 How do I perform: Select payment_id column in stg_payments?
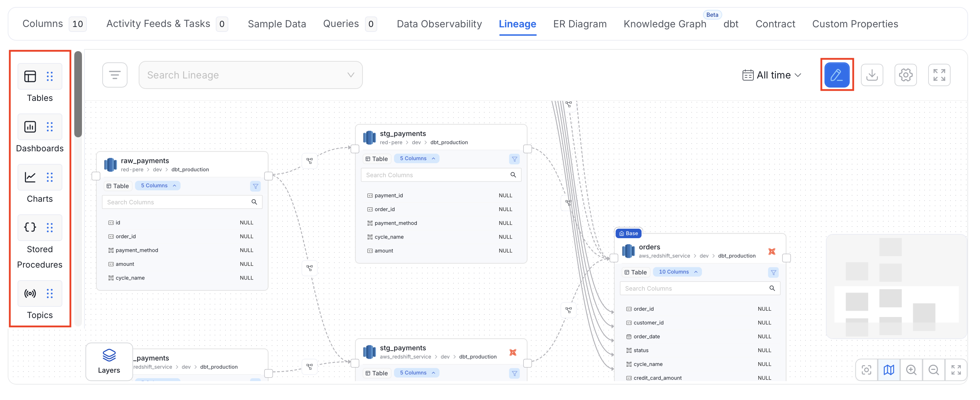(x=441, y=195)
